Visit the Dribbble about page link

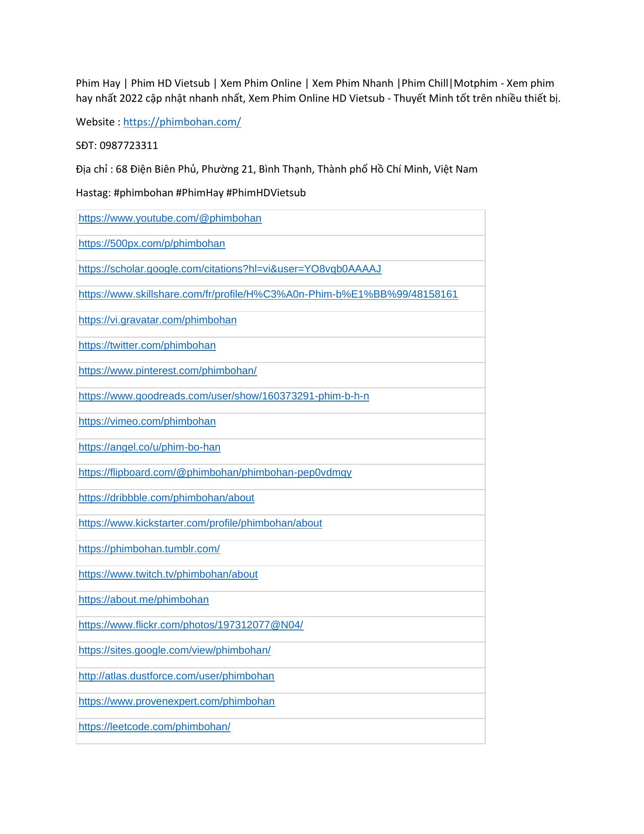click(166, 498)
